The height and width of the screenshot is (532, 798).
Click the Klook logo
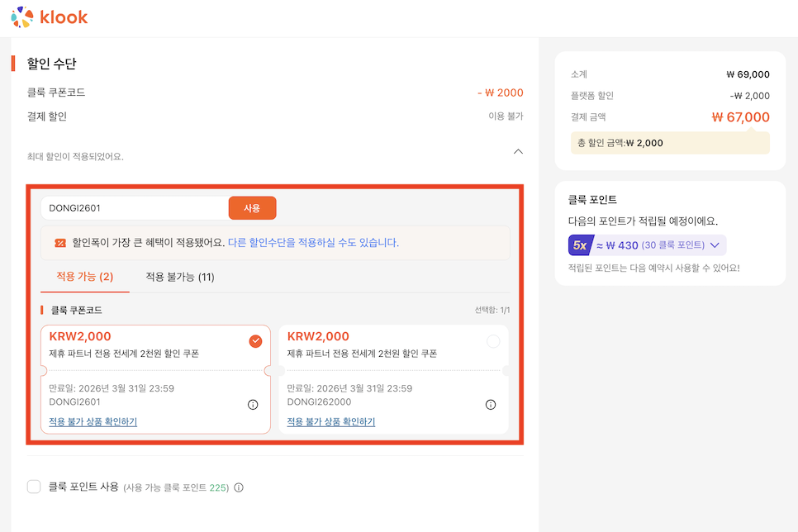click(50, 17)
